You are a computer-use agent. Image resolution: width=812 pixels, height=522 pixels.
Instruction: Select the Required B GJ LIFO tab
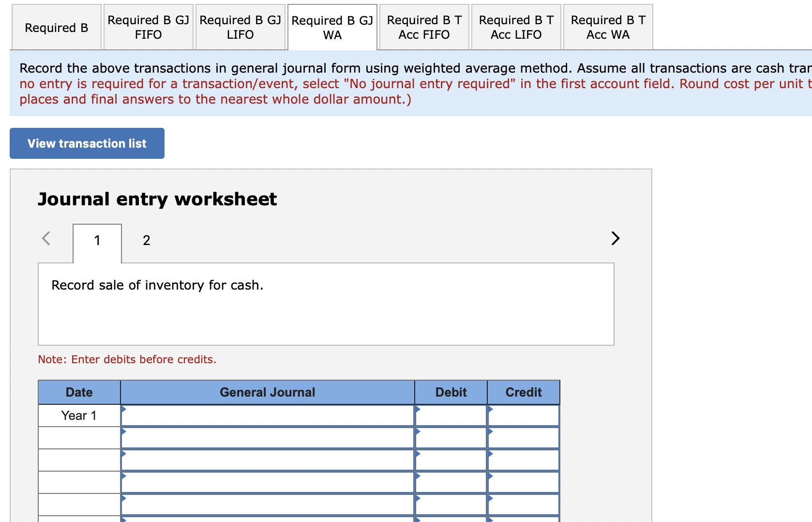pos(240,27)
